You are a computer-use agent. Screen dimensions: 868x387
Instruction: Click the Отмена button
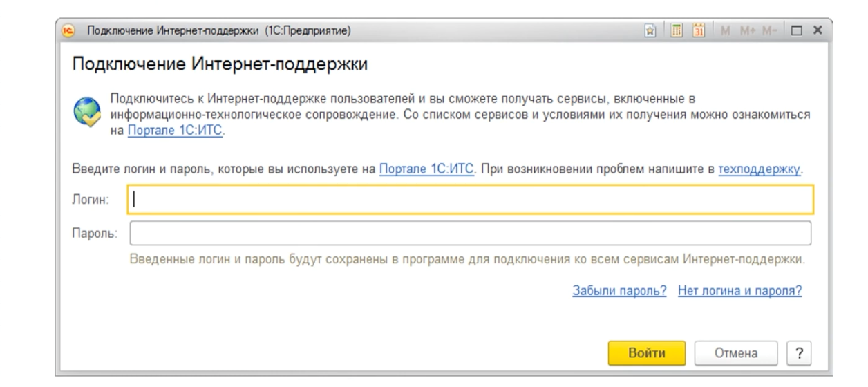click(x=736, y=353)
